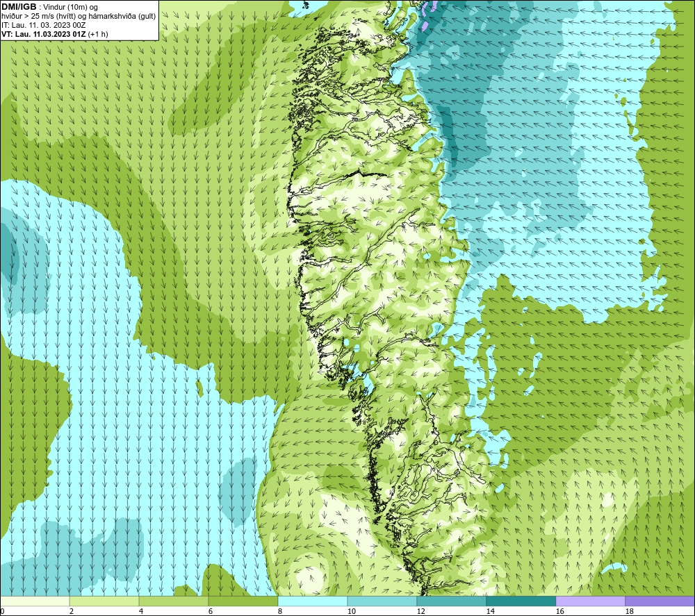Screen dimensions: 695x616
Task: Click the "hviður > 25 m/s (hvítt)" line
Action: [38, 17]
